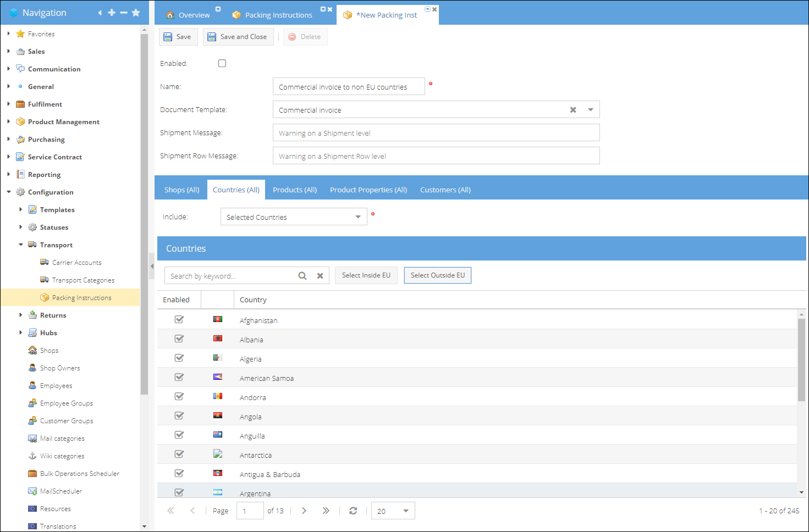Click the Shipment Message field

click(436, 133)
